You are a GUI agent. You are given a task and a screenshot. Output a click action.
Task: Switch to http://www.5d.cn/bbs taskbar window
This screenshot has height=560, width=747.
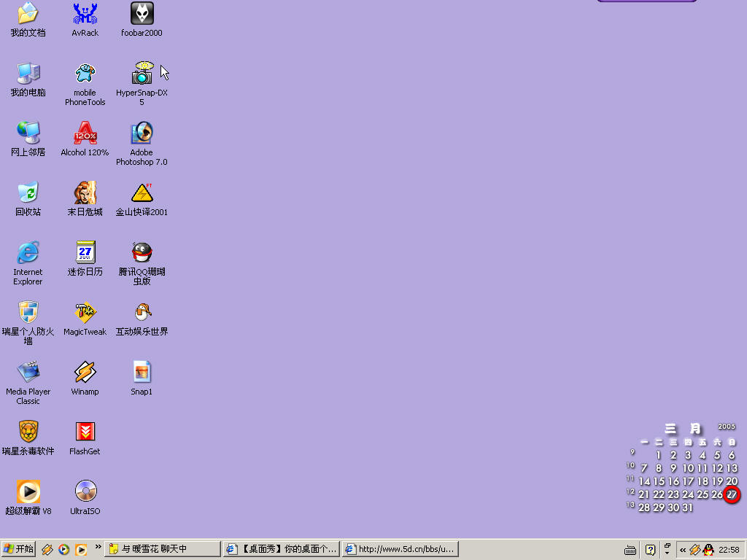pos(400,549)
